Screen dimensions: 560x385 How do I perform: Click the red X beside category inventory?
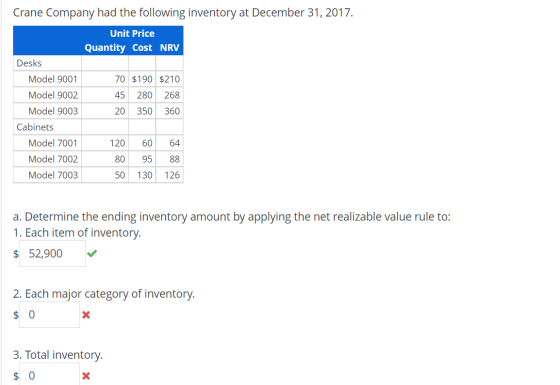[x=86, y=315]
